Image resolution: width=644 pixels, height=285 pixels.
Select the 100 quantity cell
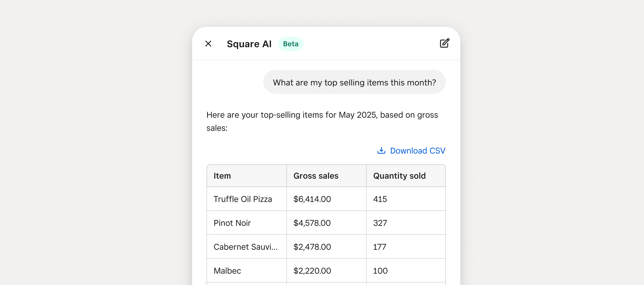click(406, 271)
